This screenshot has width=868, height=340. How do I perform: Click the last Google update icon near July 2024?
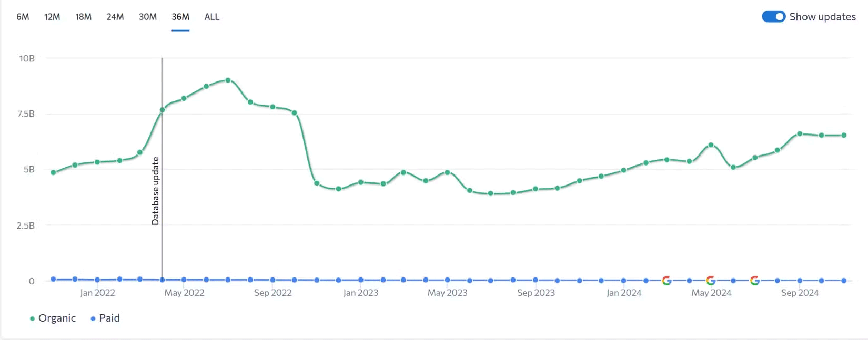tap(754, 281)
